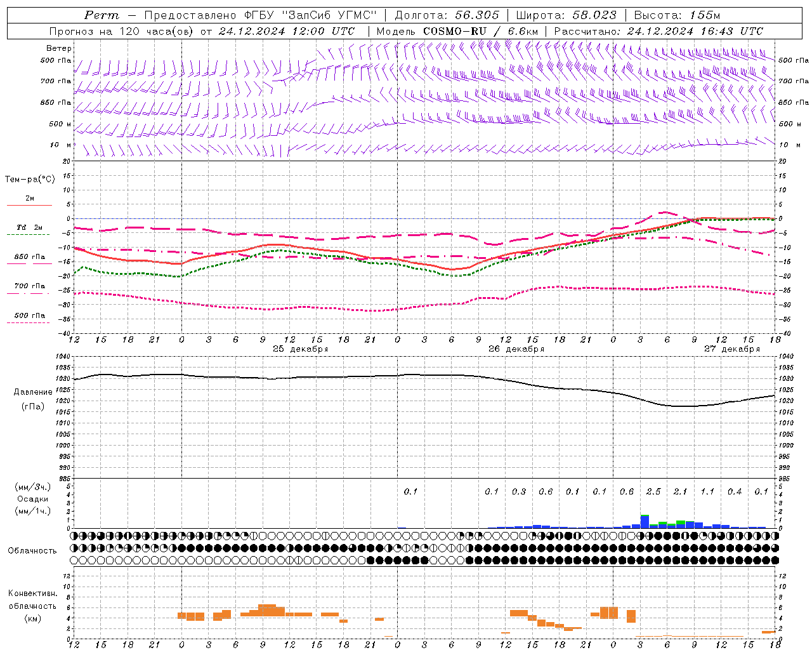
Task: Click the "Широта: 58.023" header field
Action: 566,15
